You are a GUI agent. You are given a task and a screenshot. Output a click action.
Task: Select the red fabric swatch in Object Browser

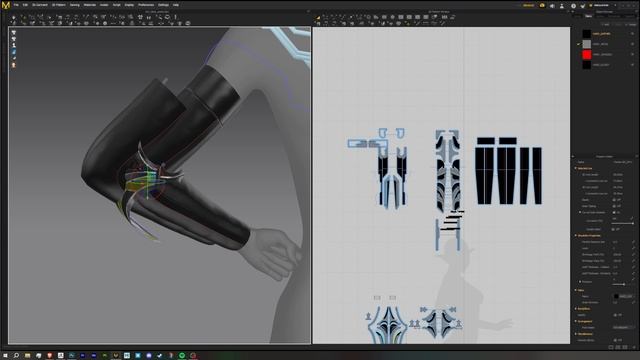[587, 54]
